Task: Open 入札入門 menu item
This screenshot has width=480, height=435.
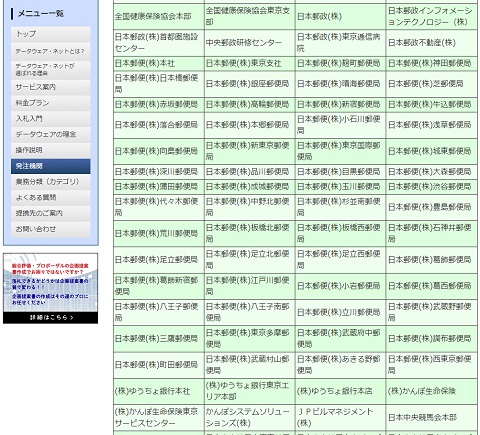Action: (x=50, y=119)
